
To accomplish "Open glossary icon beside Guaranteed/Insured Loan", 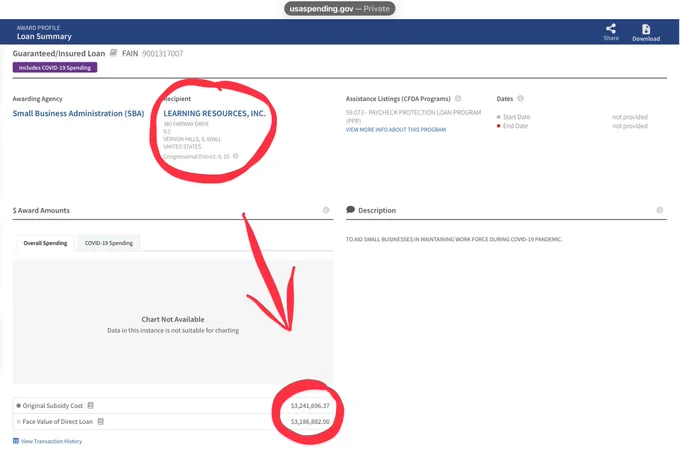I will (x=113, y=53).
